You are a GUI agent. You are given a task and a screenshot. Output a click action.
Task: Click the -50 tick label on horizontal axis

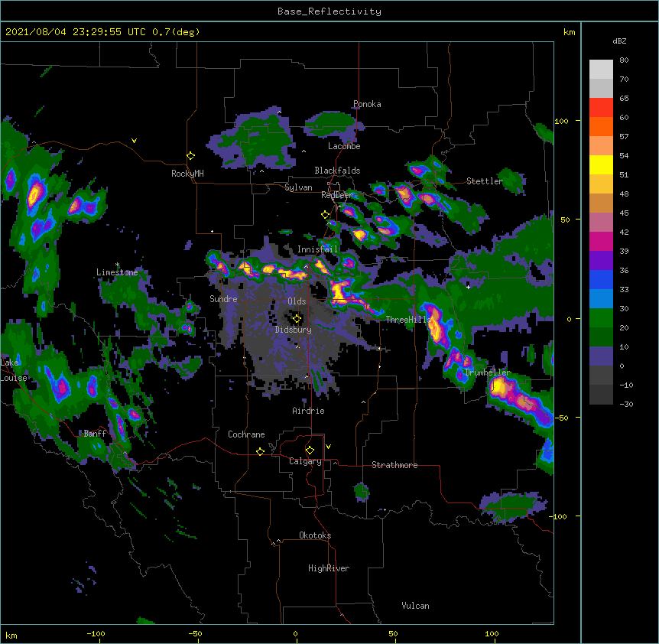click(195, 634)
